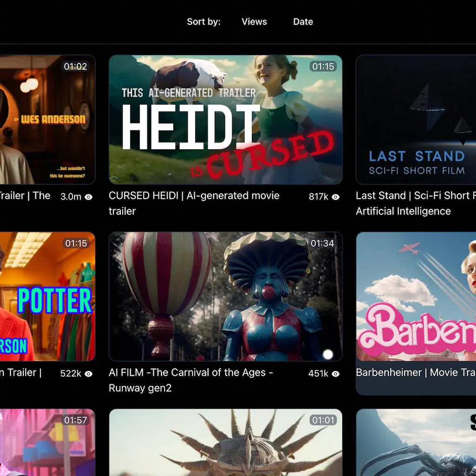Image resolution: width=476 pixels, height=476 pixels.
Task: Open the Barbenheimer video thumbnail
Action: point(416,297)
